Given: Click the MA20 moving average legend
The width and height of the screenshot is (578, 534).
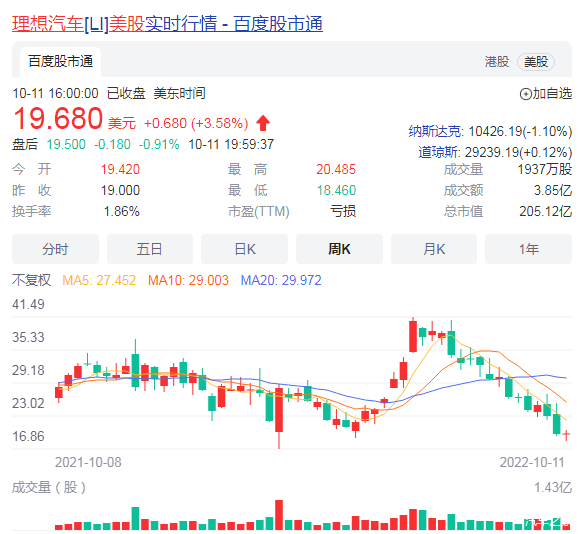Looking at the screenshot, I should pos(281,280).
